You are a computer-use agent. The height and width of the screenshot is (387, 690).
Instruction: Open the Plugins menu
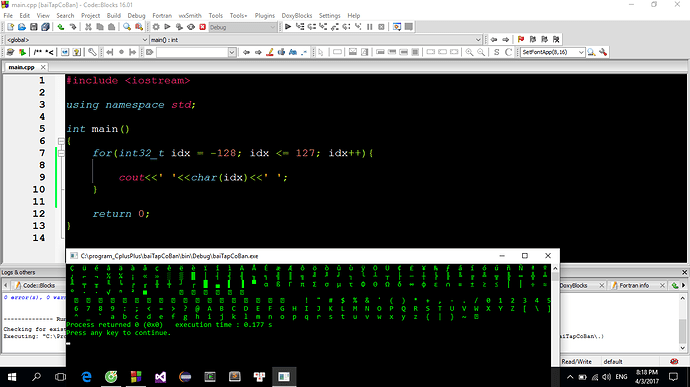264,15
